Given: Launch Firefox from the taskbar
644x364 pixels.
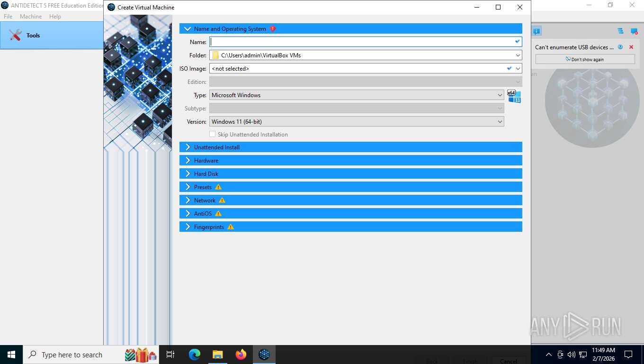Looking at the screenshot, I should click(241, 355).
